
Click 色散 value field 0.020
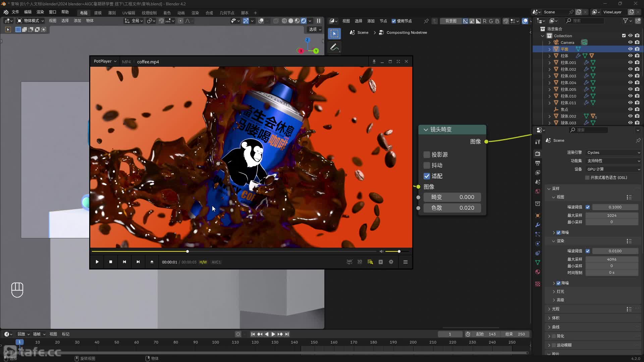[452, 208]
